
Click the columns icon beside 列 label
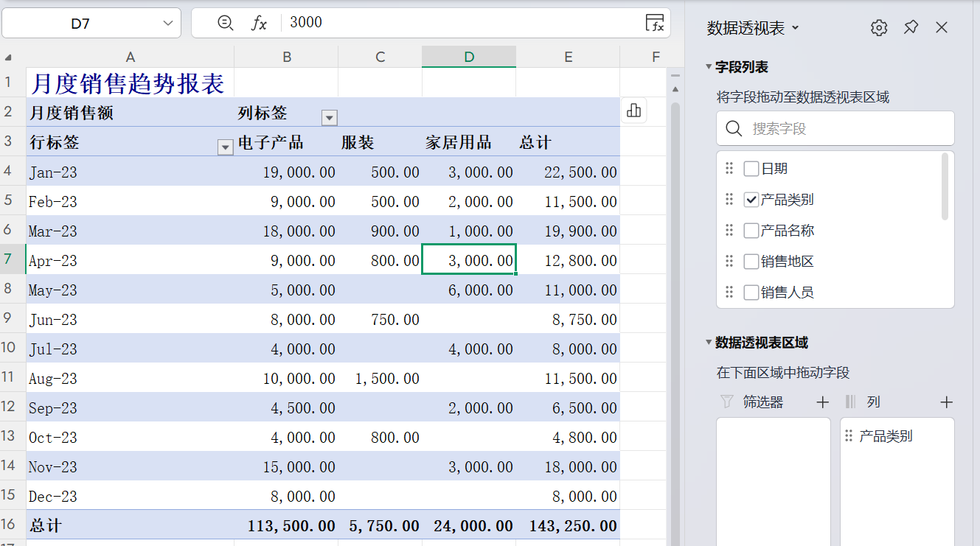tap(850, 402)
